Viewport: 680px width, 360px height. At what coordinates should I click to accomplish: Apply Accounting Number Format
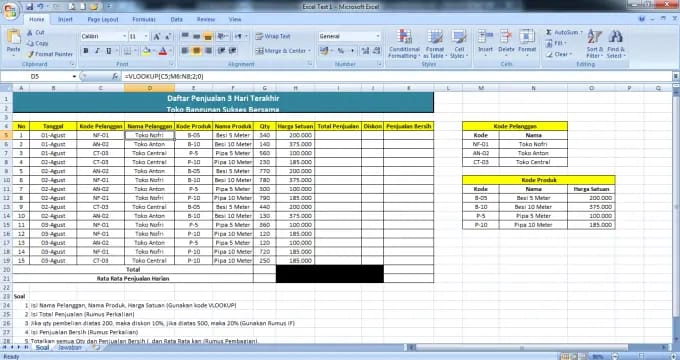coord(324,51)
